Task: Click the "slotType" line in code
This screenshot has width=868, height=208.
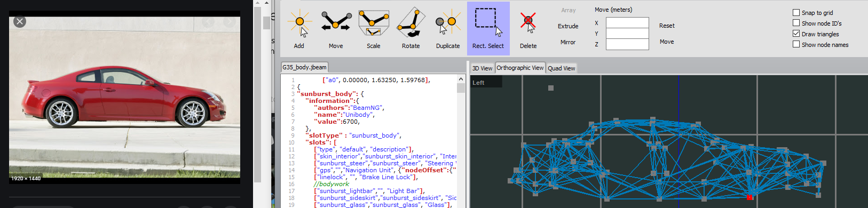Action: tap(353, 135)
